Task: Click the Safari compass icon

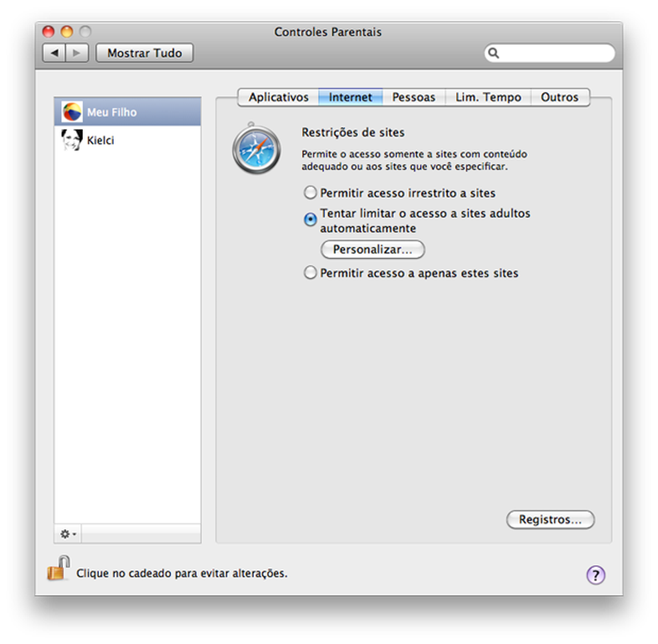Action: pos(256,149)
